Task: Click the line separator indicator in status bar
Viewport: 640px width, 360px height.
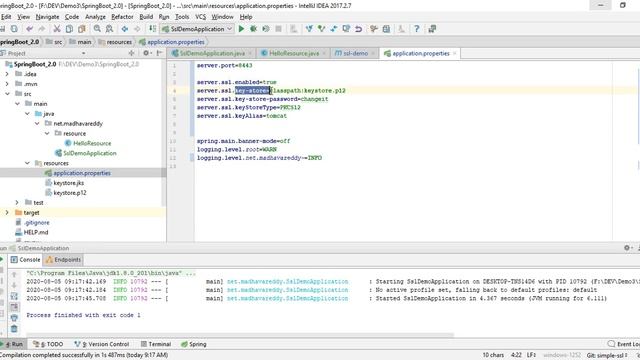Action: coord(531,355)
